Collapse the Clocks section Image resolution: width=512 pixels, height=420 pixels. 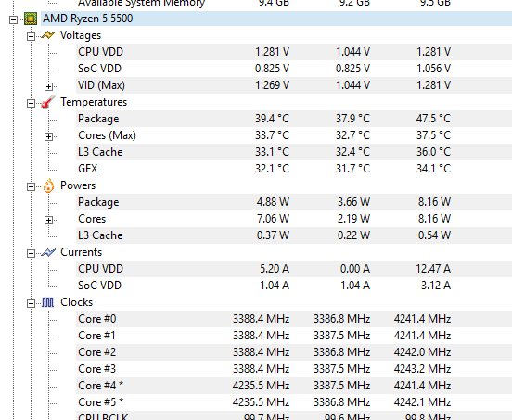[x=31, y=304]
